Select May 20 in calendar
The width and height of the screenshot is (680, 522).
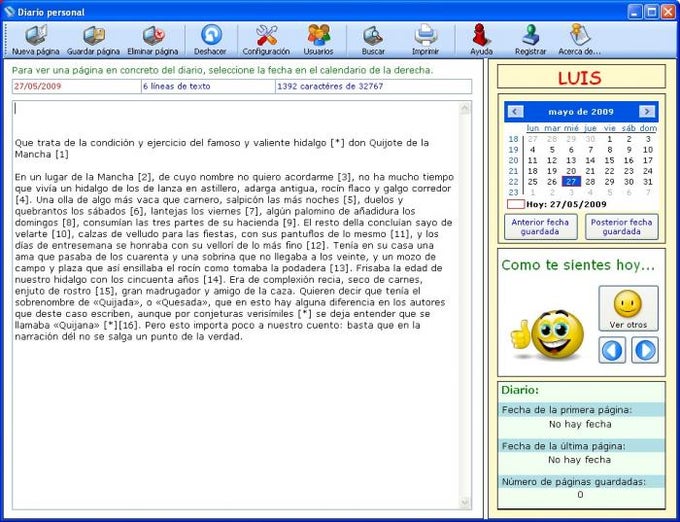(x=571, y=171)
